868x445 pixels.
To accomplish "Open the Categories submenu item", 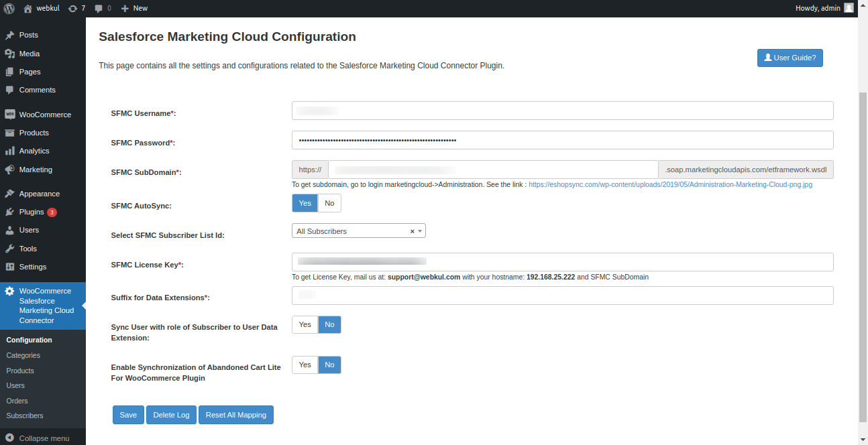I will pos(23,355).
